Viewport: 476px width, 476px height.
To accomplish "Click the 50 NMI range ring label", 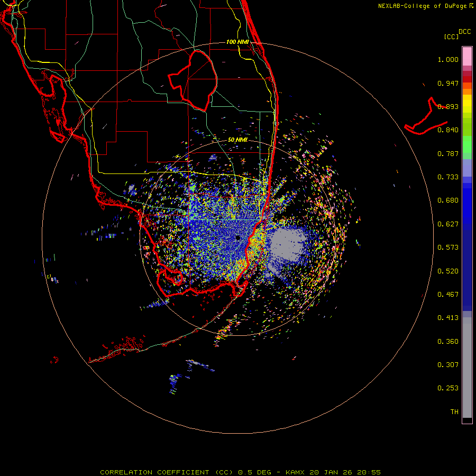I will pyautogui.click(x=237, y=140).
